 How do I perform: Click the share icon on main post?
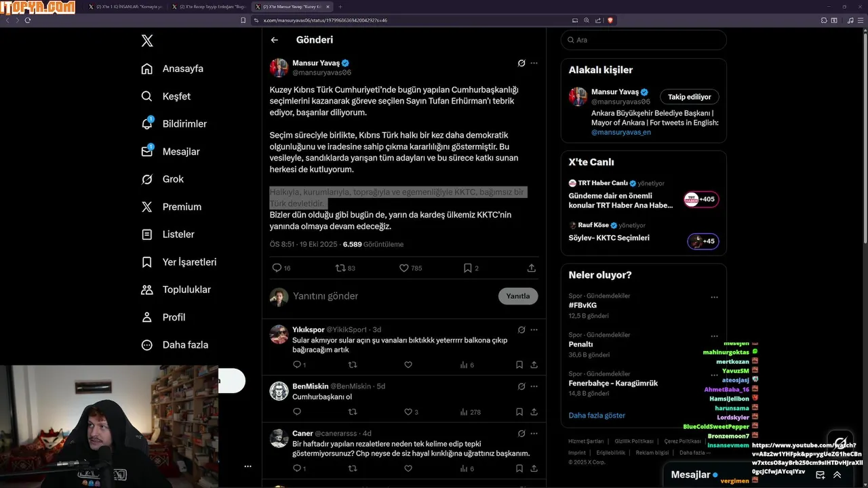click(x=532, y=268)
